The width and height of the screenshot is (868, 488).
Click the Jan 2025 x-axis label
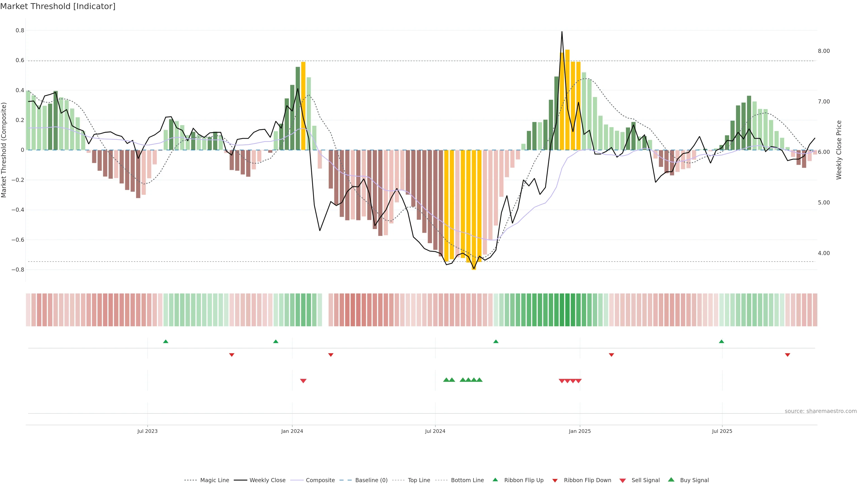click(580, 431)
